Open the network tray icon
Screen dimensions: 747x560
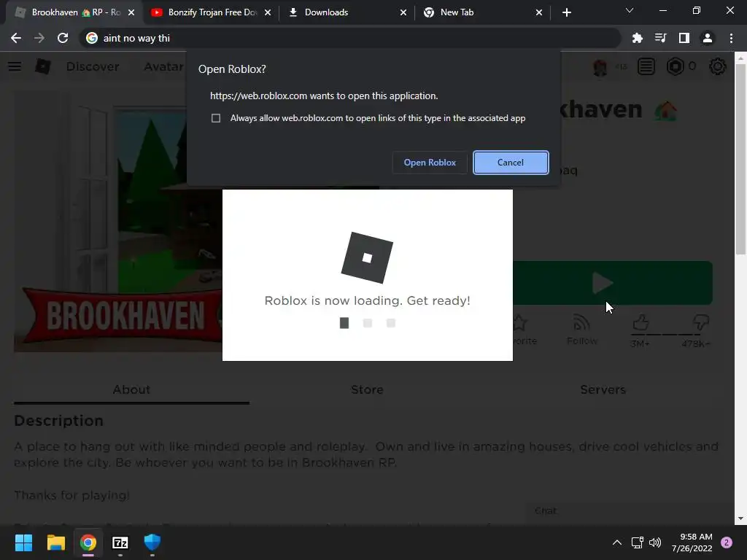[x=637, y=542]
